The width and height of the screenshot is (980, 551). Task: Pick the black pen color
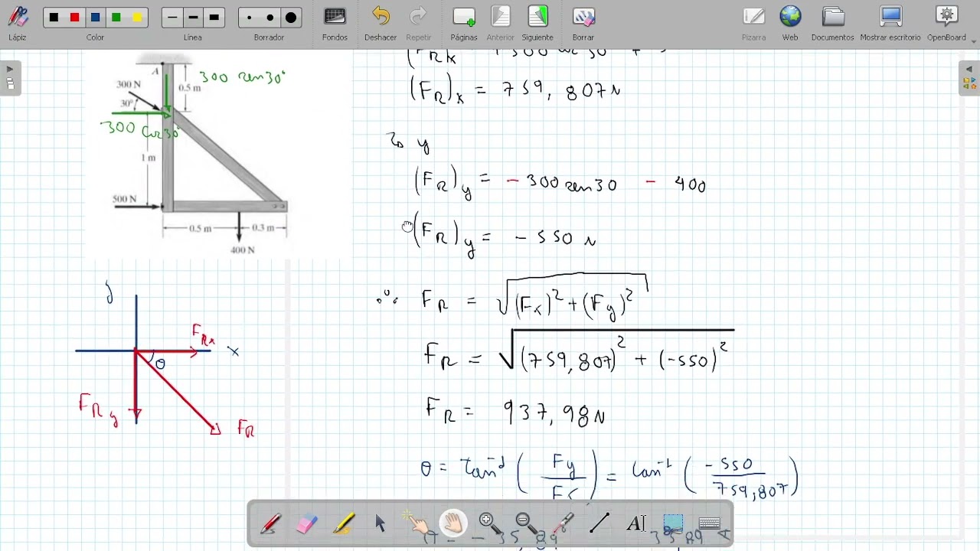[x=54, y=18]
